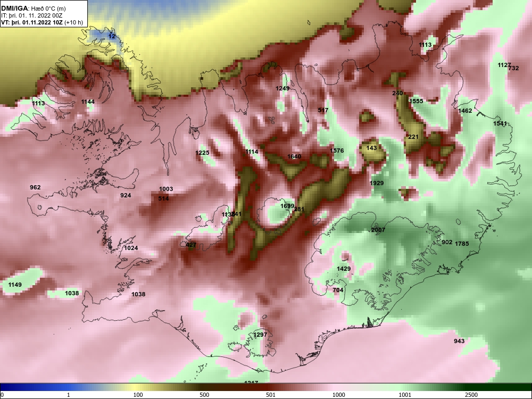Click the value 427
The width and height of the screenshot is (532, 399).
pyautogui.click(x=191, y=245)
